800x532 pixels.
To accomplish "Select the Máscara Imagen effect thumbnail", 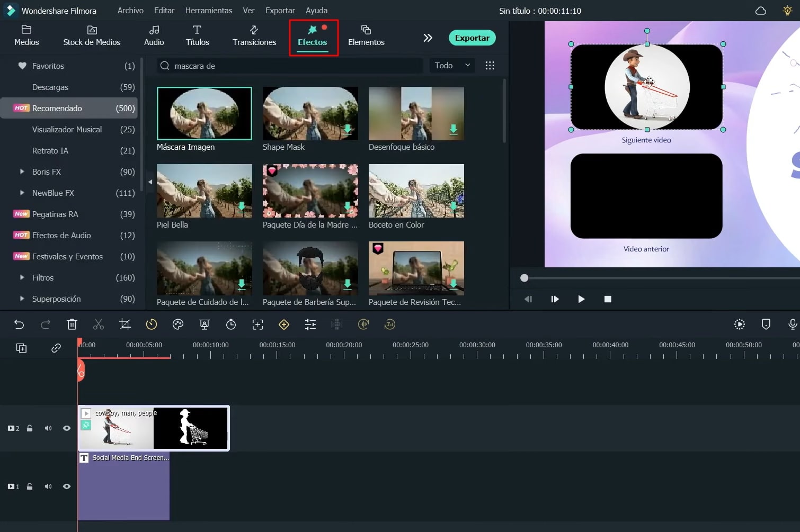I will 205,113.
